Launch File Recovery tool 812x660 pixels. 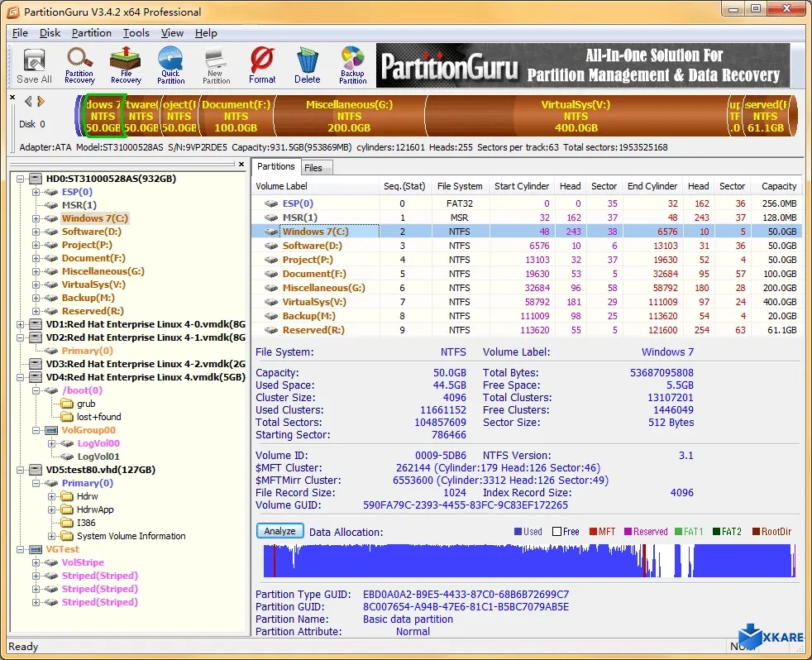pos(126,66)
